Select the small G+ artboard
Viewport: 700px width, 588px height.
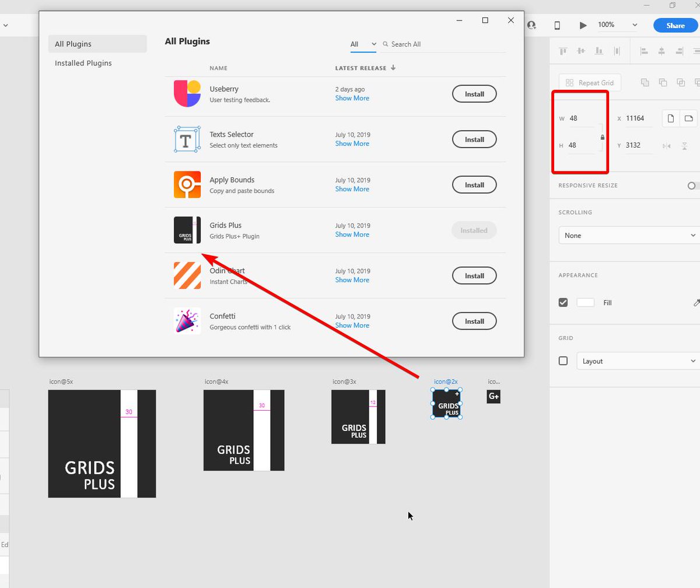click(x=494, y=396)
